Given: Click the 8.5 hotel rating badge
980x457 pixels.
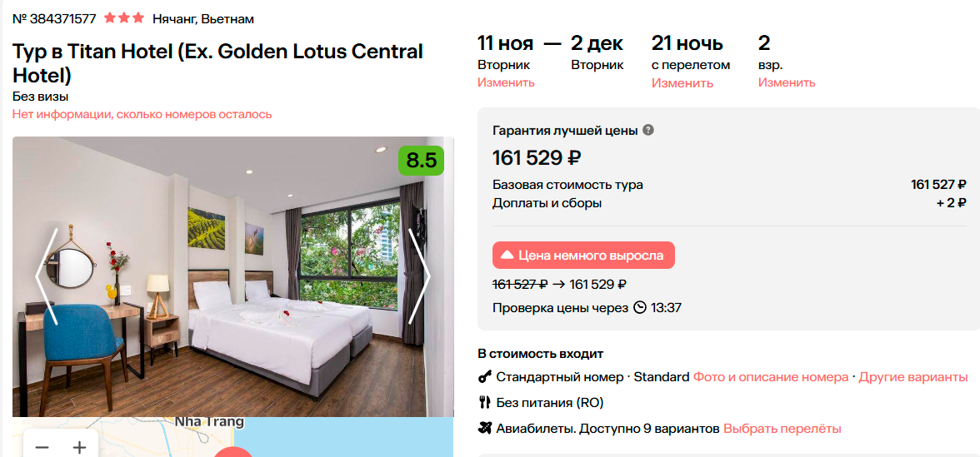Looking at the screenshot, I should pos(421,160).
